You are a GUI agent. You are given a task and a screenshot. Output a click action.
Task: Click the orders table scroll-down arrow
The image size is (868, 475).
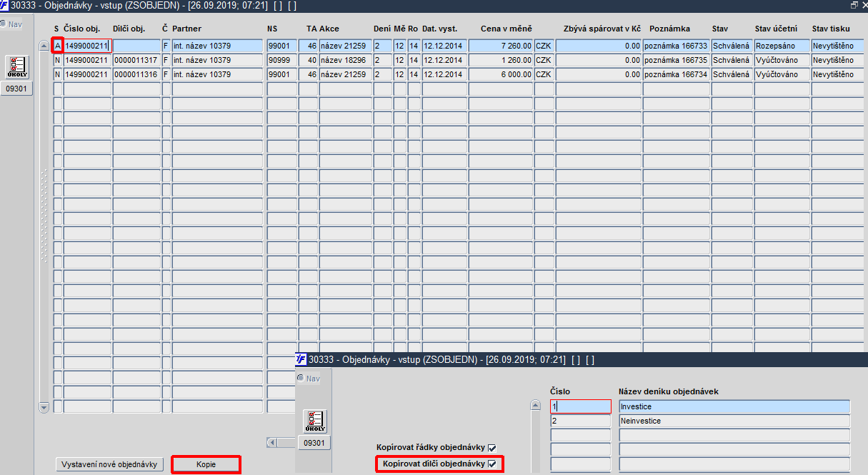[43, 407]
